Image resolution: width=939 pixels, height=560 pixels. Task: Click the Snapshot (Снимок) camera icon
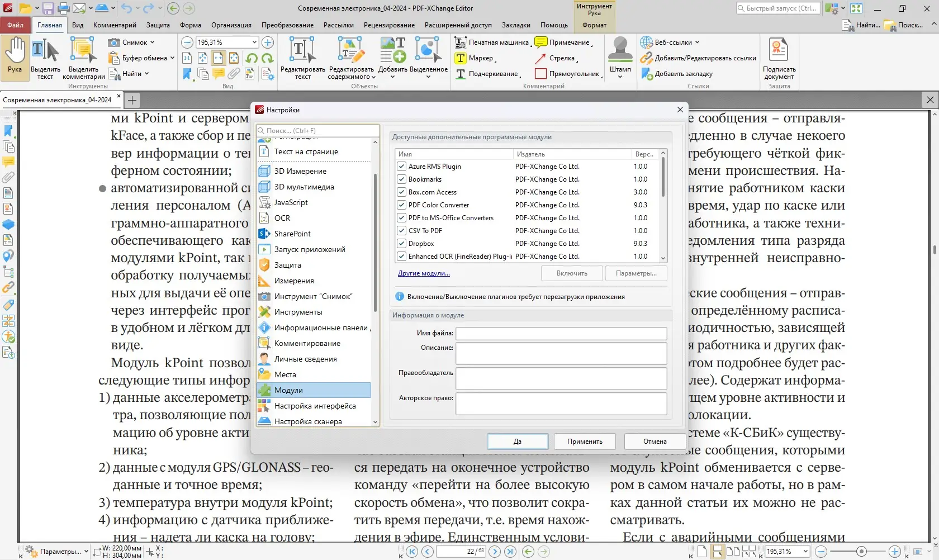pos(114,42)
